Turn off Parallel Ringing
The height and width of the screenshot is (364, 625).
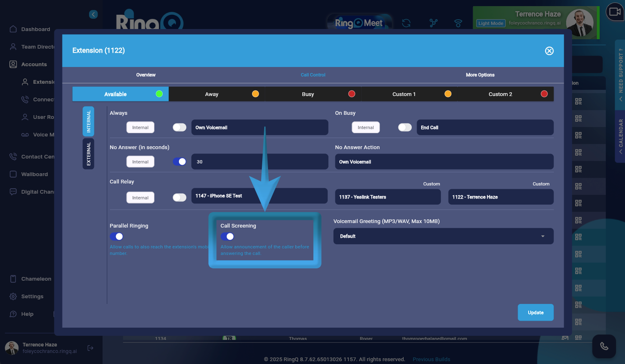click(x=116, y=237)
